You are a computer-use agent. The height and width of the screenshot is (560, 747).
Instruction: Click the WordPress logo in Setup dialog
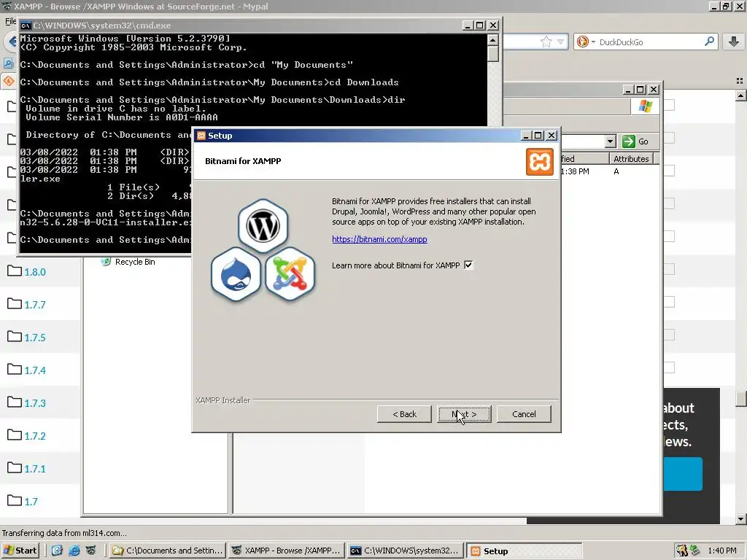coord(263,226)
